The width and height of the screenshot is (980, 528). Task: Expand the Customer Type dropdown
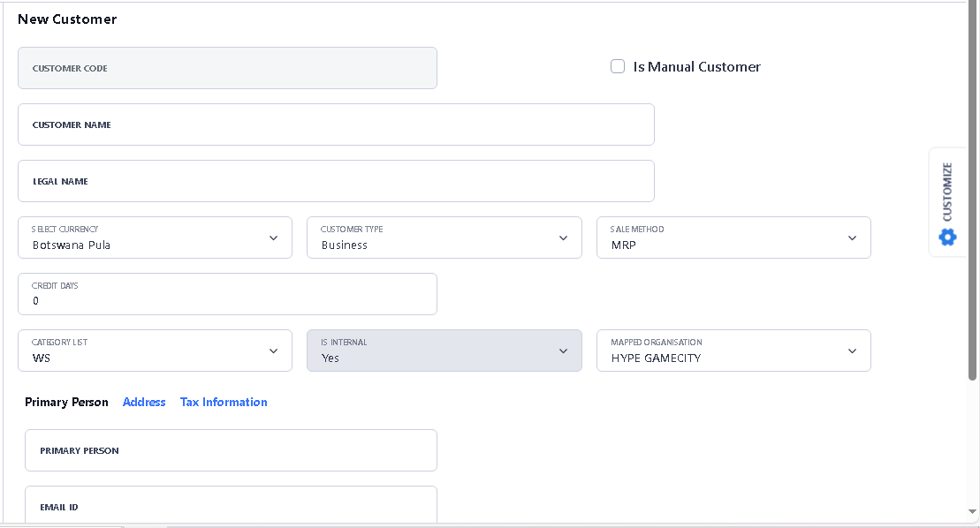[x=444, y=238]
